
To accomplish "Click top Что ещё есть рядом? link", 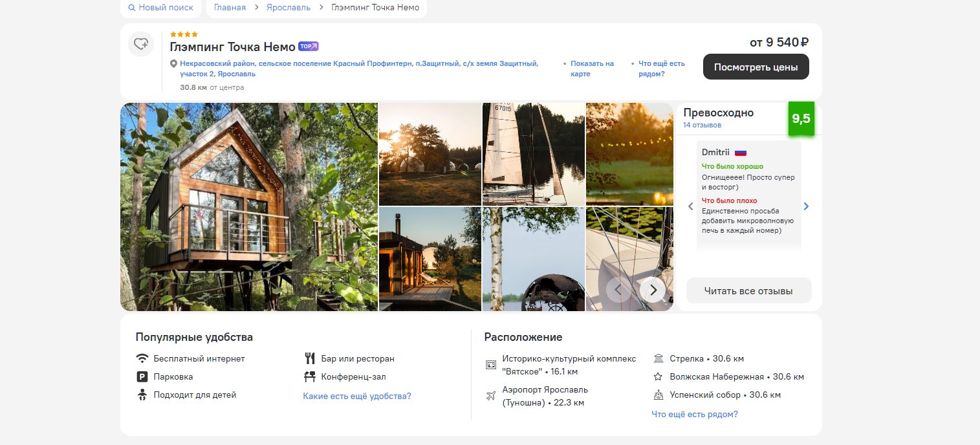I will click(x=661, y=69).
